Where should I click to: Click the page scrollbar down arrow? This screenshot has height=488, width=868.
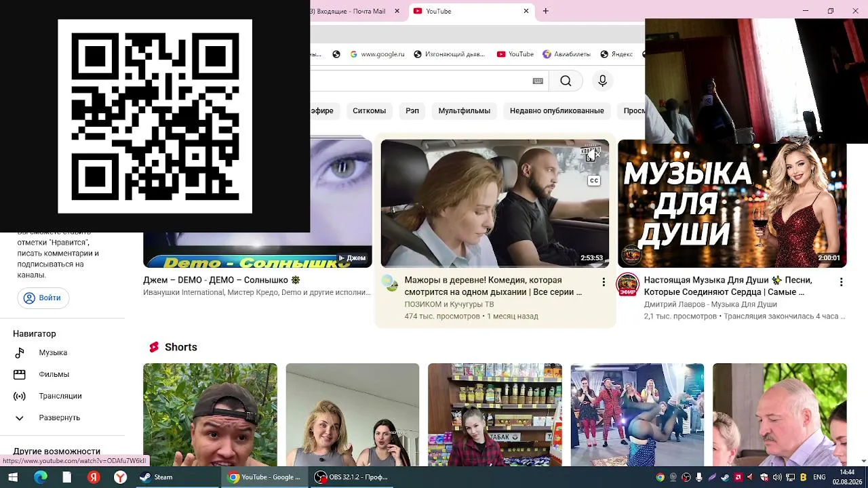pos(863,462)
